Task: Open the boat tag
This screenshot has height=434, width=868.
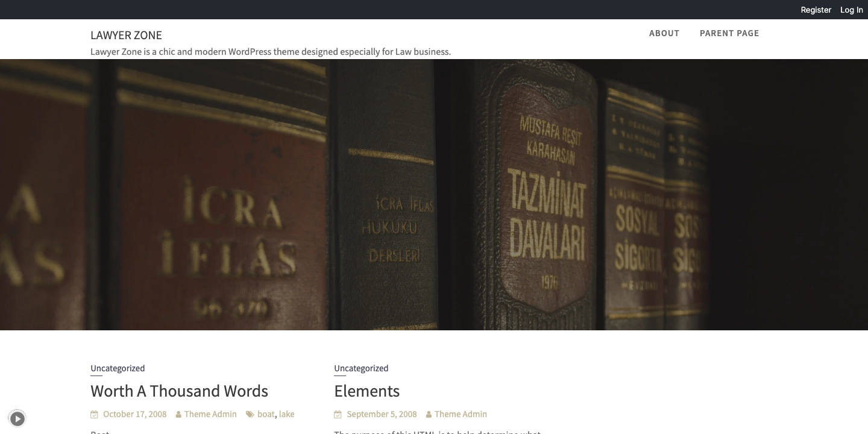Action: click(265, 414)
